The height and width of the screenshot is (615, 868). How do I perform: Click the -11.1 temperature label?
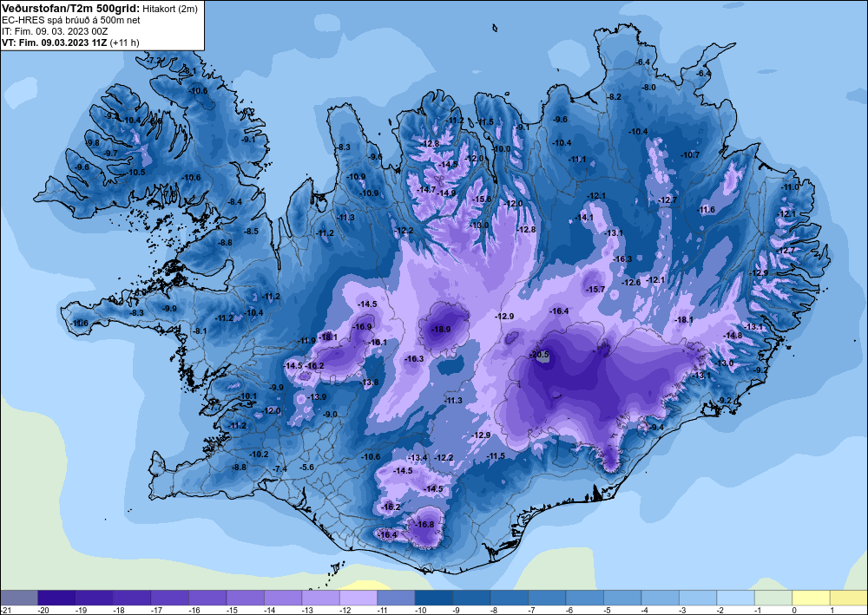click(x=577, y=160)
